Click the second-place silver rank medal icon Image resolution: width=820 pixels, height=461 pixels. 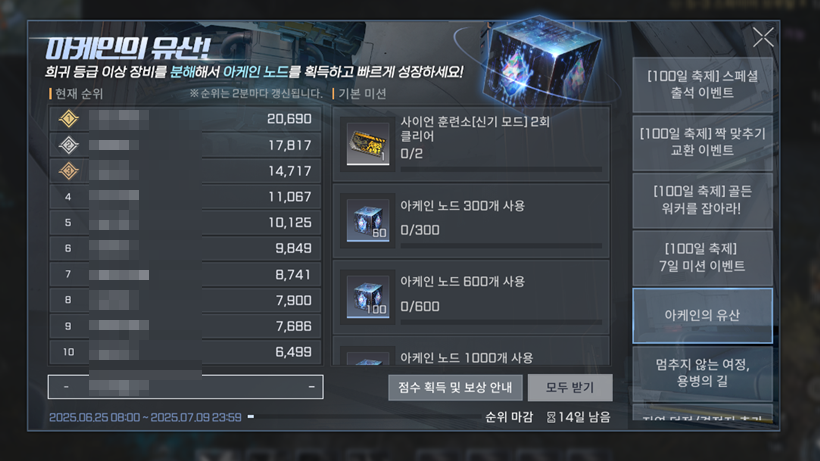click(69, 145)
